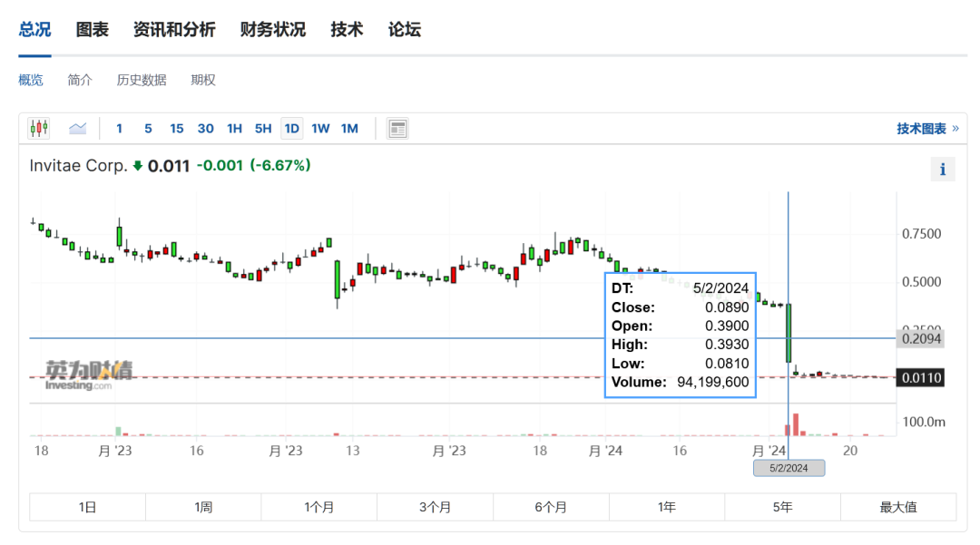Viewport: 980px width, 545px height.
Task: Select the 最大值 time range
Action: (897, 507)
